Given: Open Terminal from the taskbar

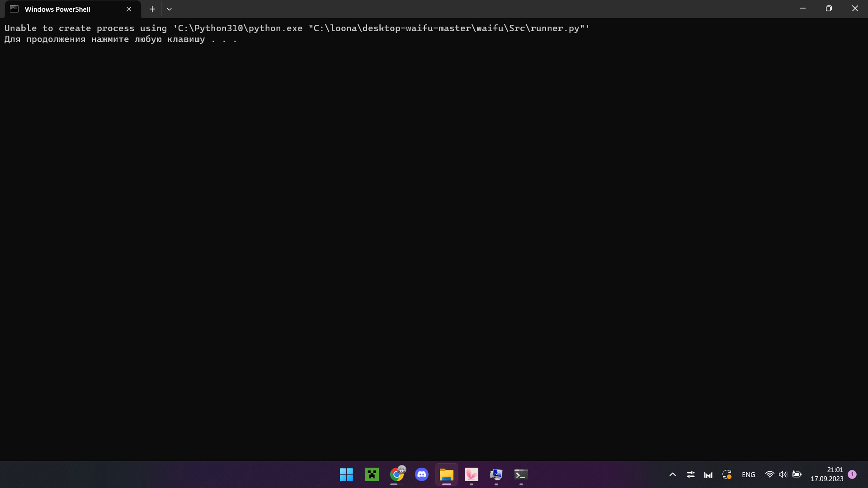Looking at the screenshot, I should click(521, 474).
